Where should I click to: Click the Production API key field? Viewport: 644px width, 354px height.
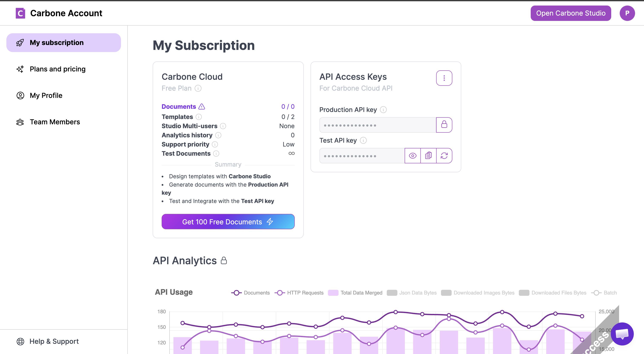[x=378, y=125]
